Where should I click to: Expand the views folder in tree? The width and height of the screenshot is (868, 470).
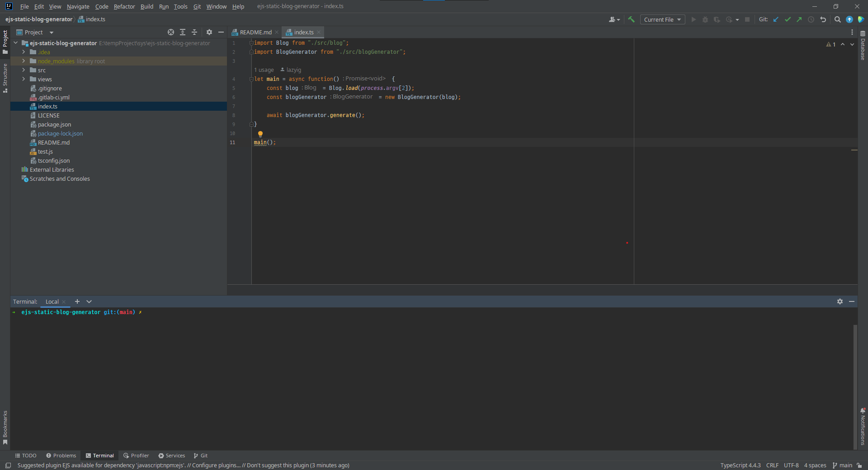click(x=24, y=79)
